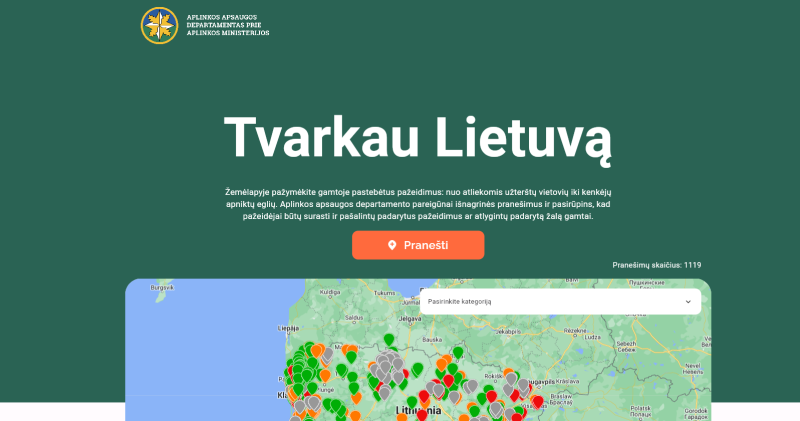Click the Rēzekne label on the map
Viewport: 800px width, 421px height.
point(575,331)
